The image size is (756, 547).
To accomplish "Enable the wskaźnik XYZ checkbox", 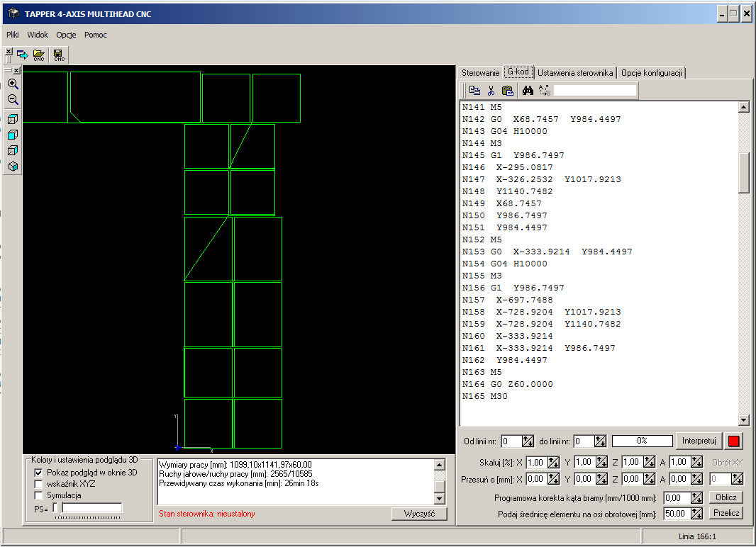I will click(x=38, y=484).
